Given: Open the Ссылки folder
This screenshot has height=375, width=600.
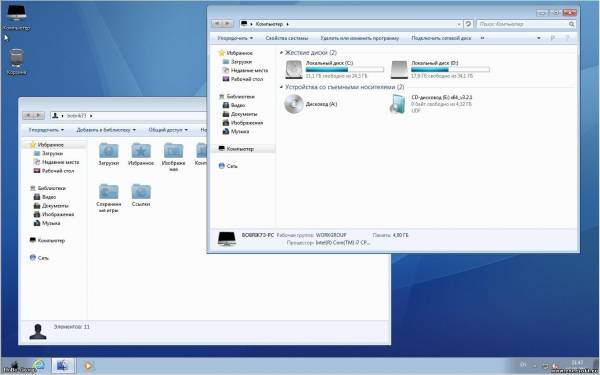Looking at the screenshot, I should (x=141, y=191).
